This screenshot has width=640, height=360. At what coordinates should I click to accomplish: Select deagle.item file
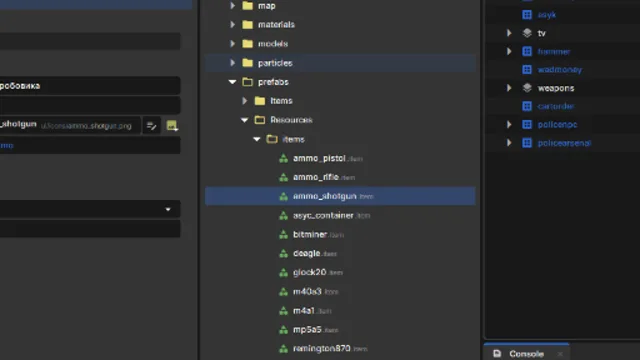tap(315, 253)
